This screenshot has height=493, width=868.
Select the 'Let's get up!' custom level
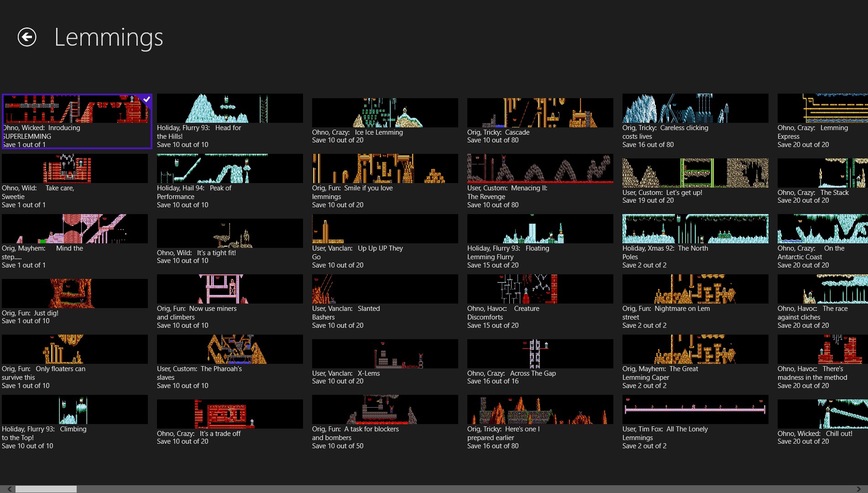(x=695, y=181)
